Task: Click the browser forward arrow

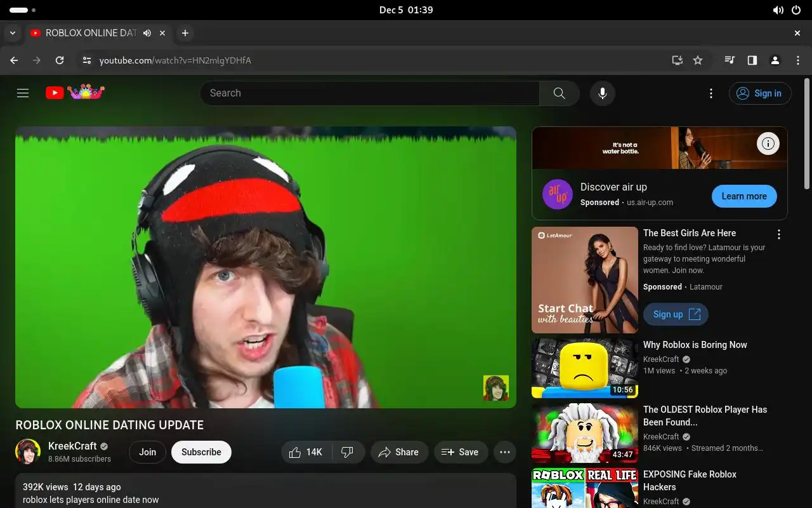Action: [37, 60]
